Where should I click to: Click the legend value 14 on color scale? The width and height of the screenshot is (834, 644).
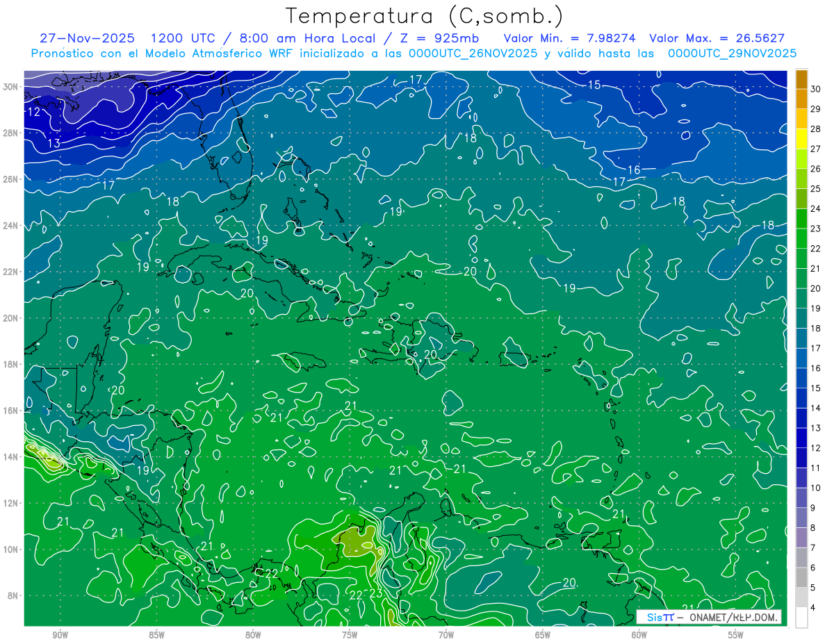click(x=816, y=408)
